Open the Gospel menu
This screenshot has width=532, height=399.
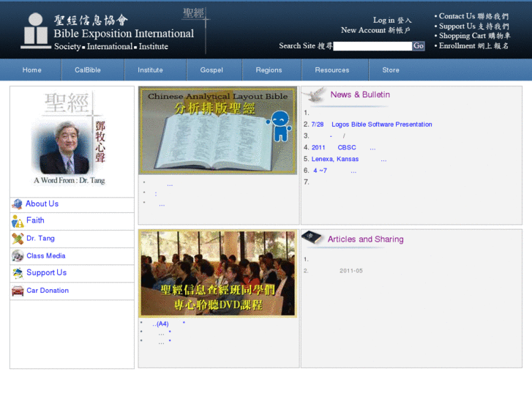coord(211,70)
